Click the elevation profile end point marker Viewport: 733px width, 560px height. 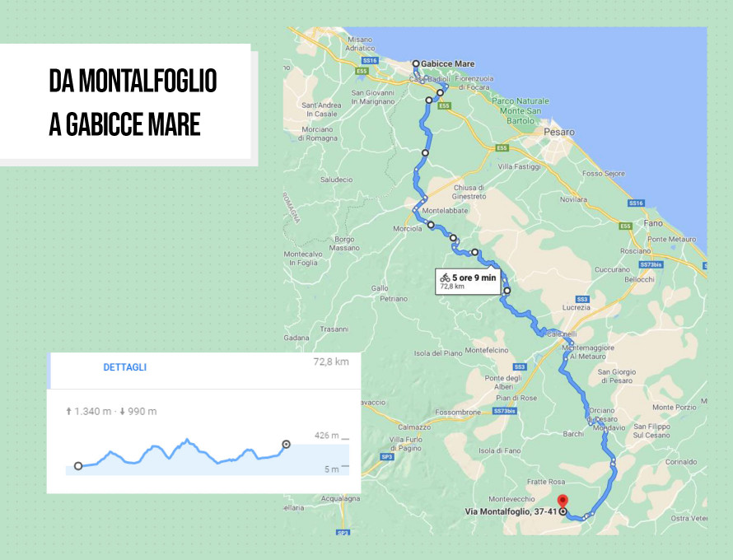tap(286, 445)
